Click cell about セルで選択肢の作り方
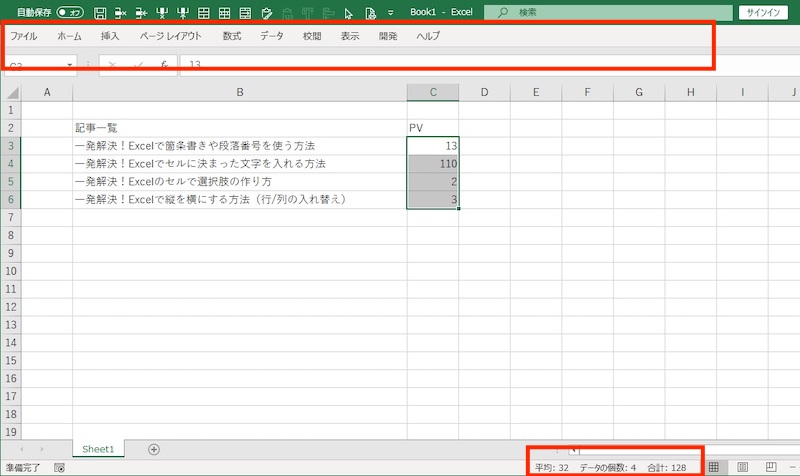Screen dimensions: 800x476 tap(240, 182)
